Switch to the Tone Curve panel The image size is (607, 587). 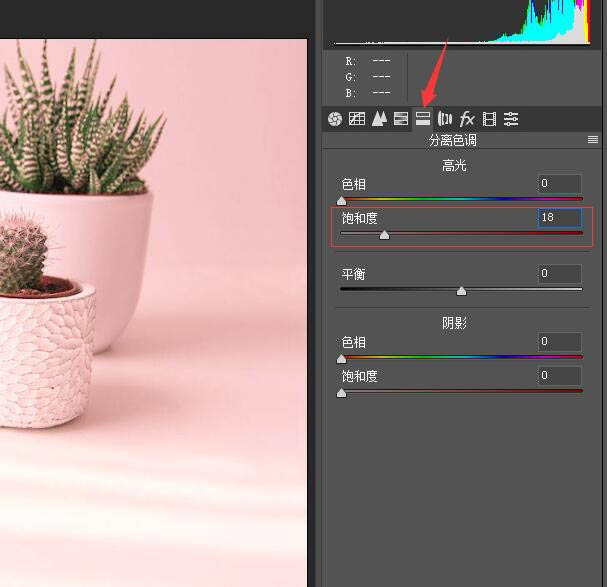pyautogui.click(x=357, y=120)
